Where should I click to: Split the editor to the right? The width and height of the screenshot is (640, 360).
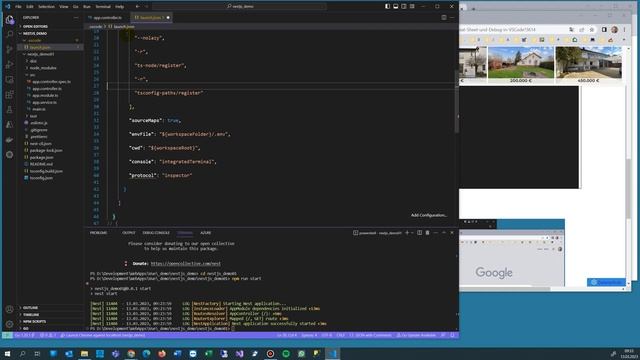pos(444,18)
